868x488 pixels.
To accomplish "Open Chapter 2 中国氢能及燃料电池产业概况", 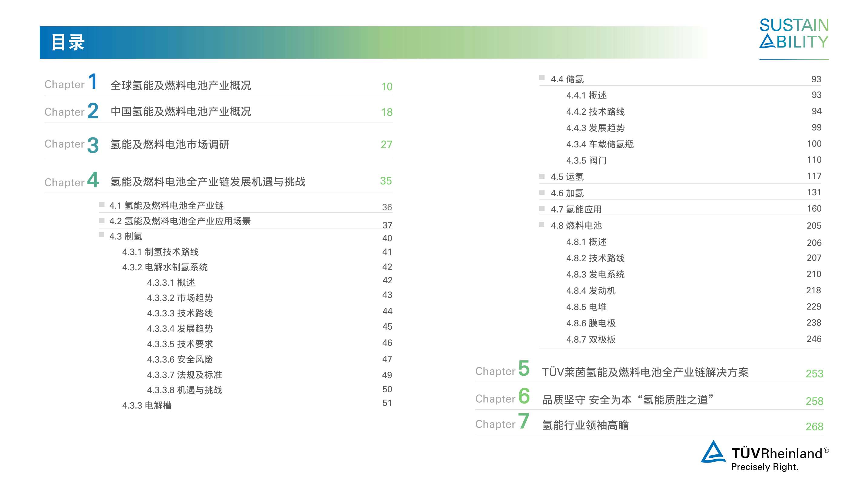I will (x=181, y=111).
